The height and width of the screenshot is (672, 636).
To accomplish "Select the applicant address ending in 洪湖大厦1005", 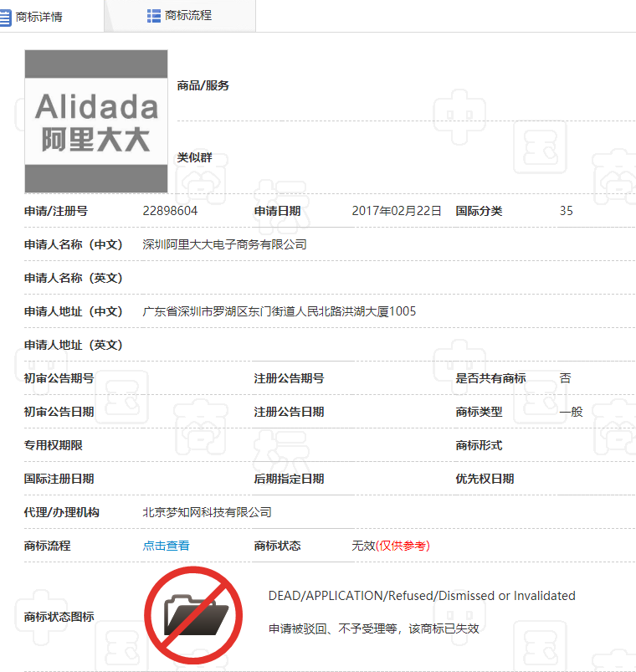I will click(279, 311).
